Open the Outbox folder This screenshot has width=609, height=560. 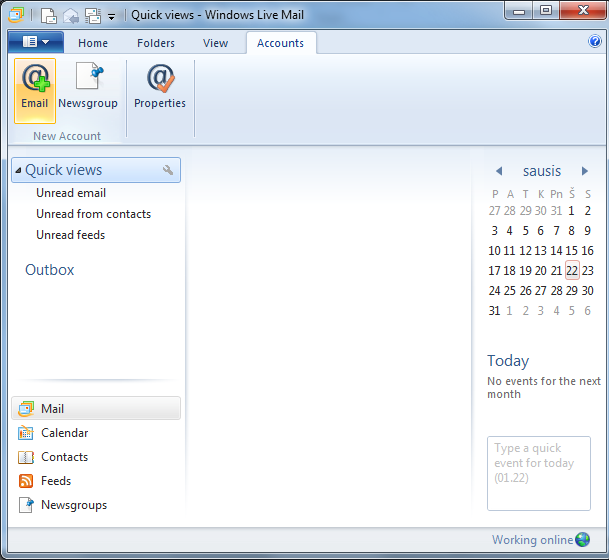tap(50, 270)
